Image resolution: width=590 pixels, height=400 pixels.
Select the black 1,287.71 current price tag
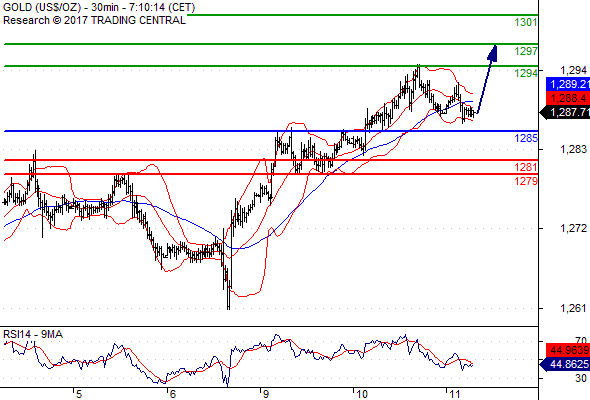pos(566,112)
